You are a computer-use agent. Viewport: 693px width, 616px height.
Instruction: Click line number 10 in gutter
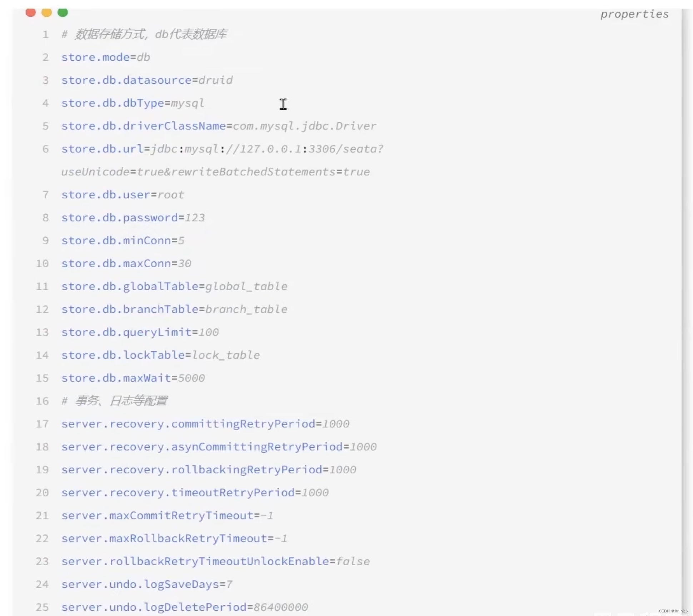(42, 264)
